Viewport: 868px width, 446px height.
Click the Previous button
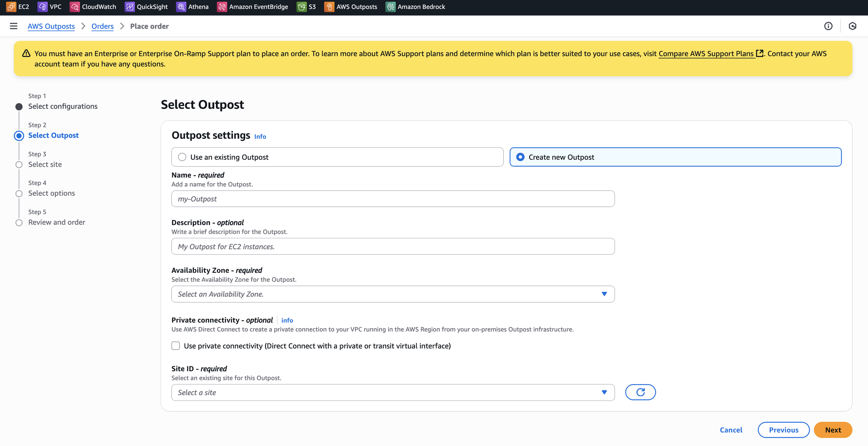pos(783,430)
